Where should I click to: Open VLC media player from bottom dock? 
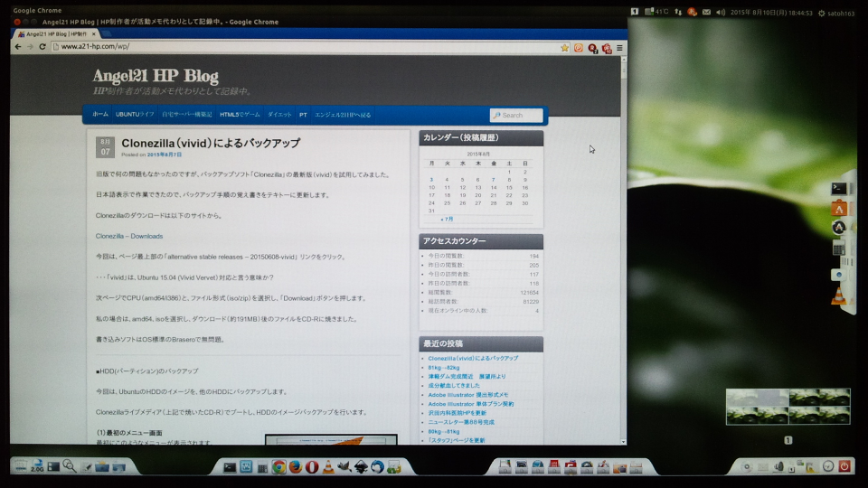tap(328, 467)
